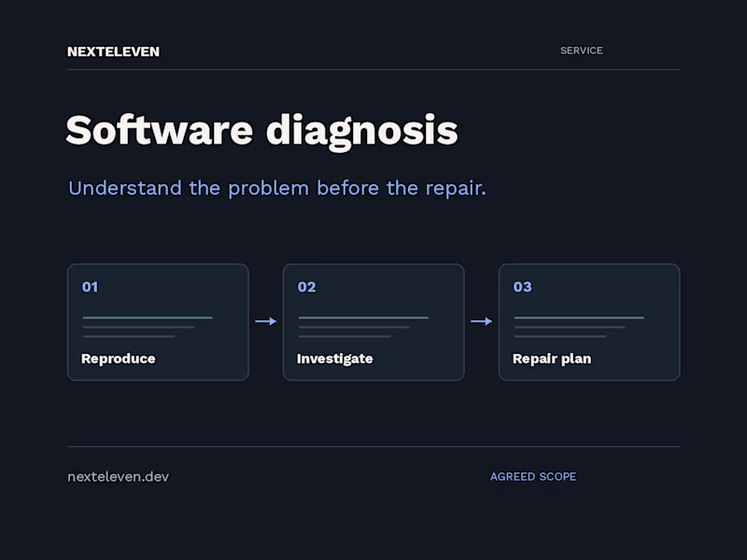Click the 03 step number
The image size is (747, 560).
coord(523,287)
